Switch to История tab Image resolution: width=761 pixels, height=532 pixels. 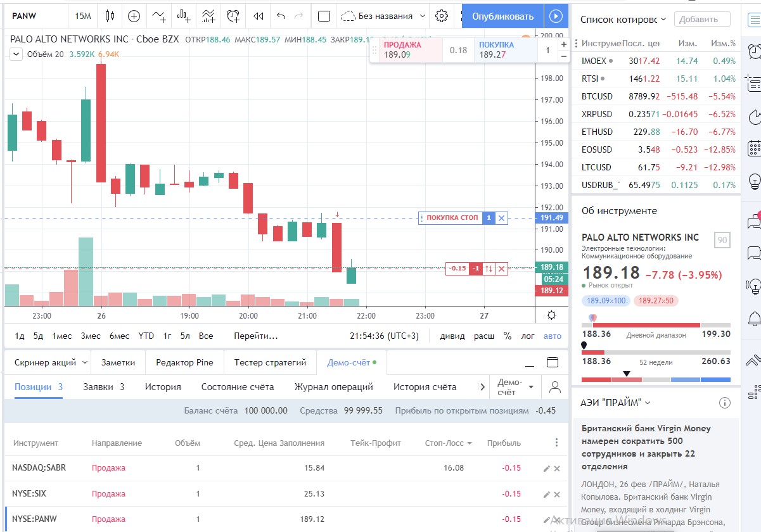click(163, 386)
